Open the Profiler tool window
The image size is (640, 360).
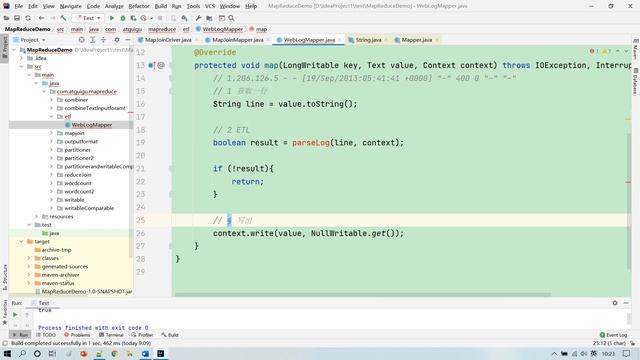coord(142,335)
